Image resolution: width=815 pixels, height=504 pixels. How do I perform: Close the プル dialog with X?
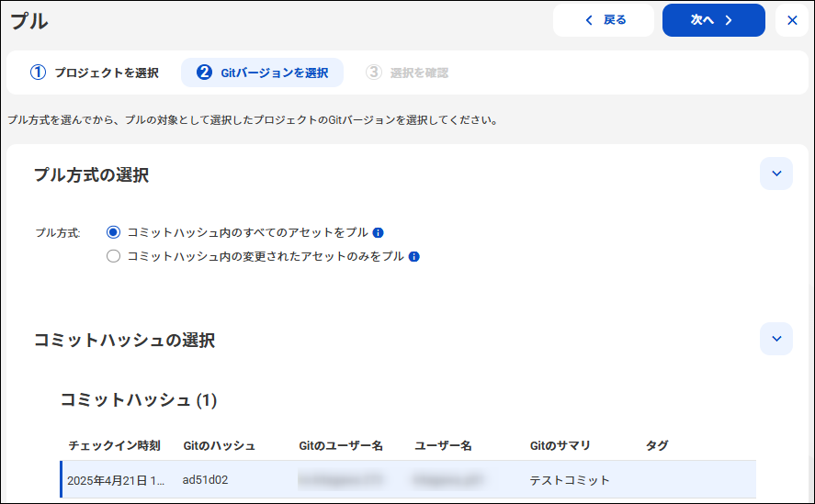pos(792,20)
